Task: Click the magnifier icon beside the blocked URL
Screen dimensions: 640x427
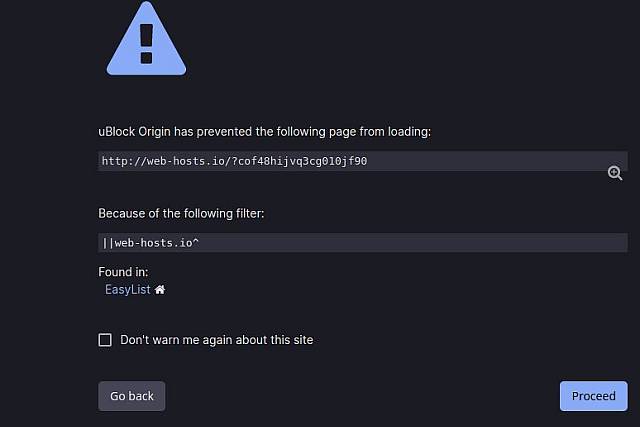Action: click(615, 173)
